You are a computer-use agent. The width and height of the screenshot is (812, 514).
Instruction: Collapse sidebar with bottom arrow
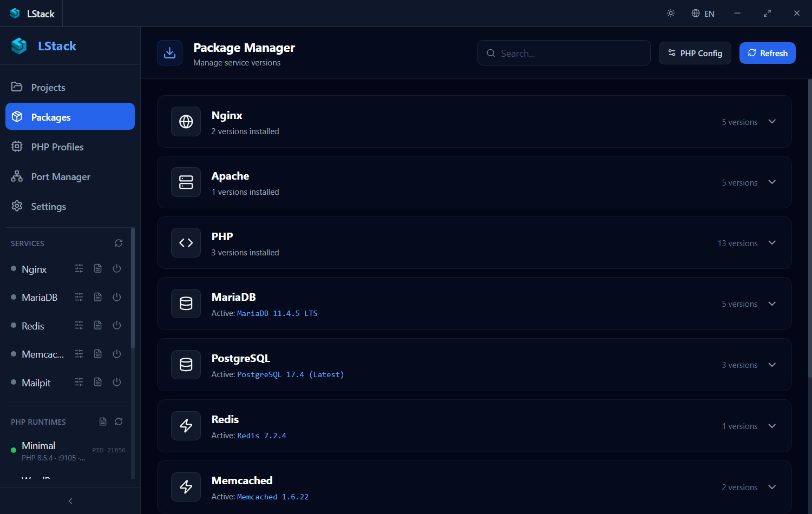[70, 501]
